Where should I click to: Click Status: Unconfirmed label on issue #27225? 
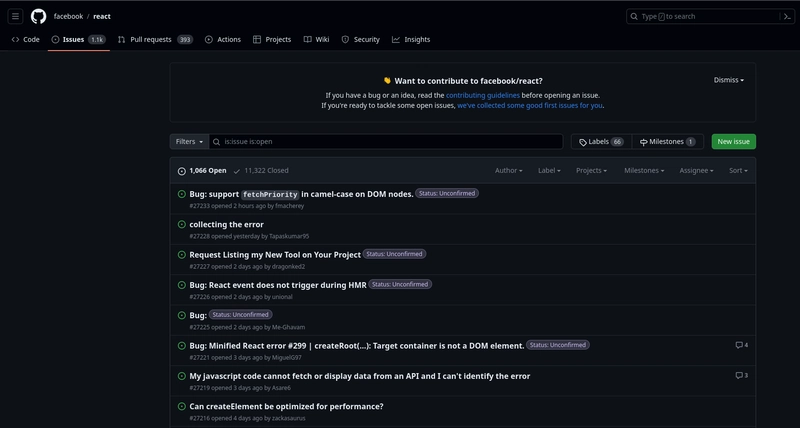(x=240, y=315)
